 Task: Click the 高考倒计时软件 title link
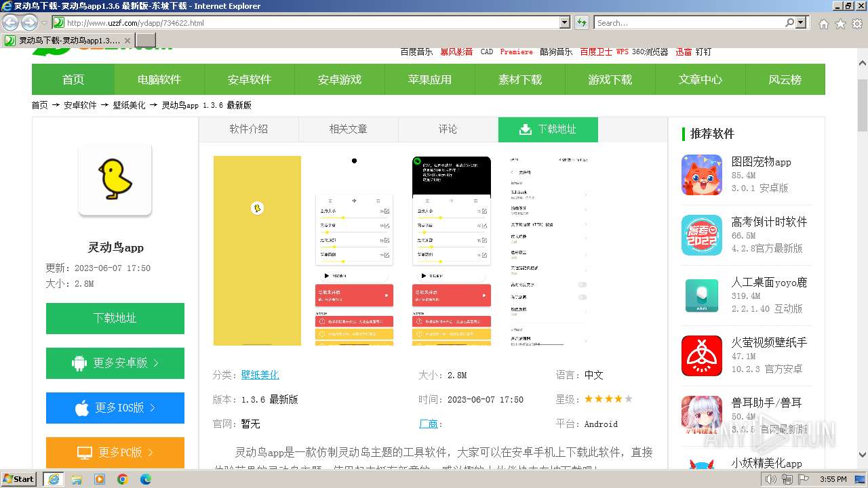tap(769, 222)
